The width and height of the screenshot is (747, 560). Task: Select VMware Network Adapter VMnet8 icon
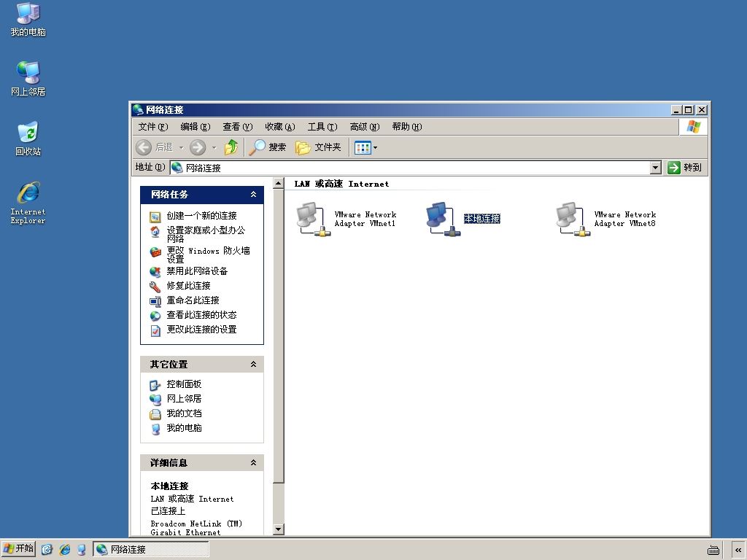[573, 219]
